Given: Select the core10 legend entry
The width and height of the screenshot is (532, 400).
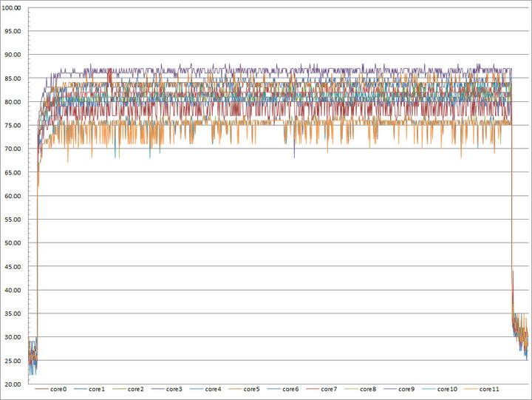Looking at the screenshot, I should tap(440, 389).
